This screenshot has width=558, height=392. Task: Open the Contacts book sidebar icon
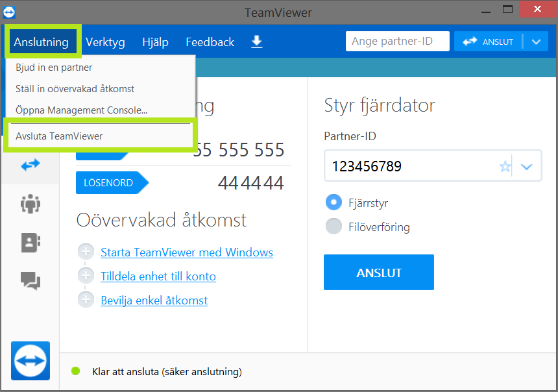(x=30, y=242)
